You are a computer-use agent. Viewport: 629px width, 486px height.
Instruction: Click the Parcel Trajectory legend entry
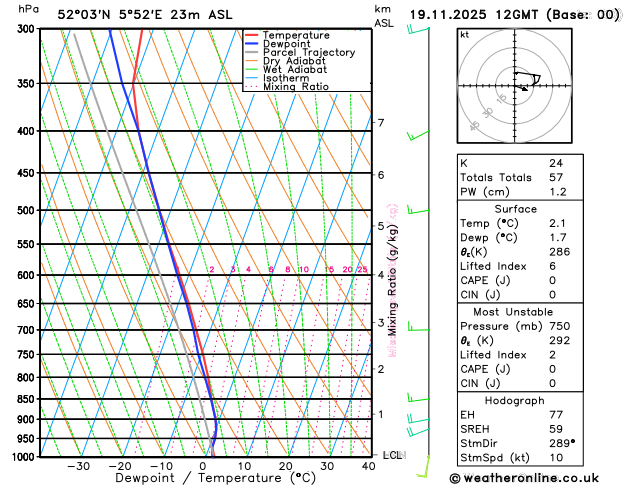point(300,53)
